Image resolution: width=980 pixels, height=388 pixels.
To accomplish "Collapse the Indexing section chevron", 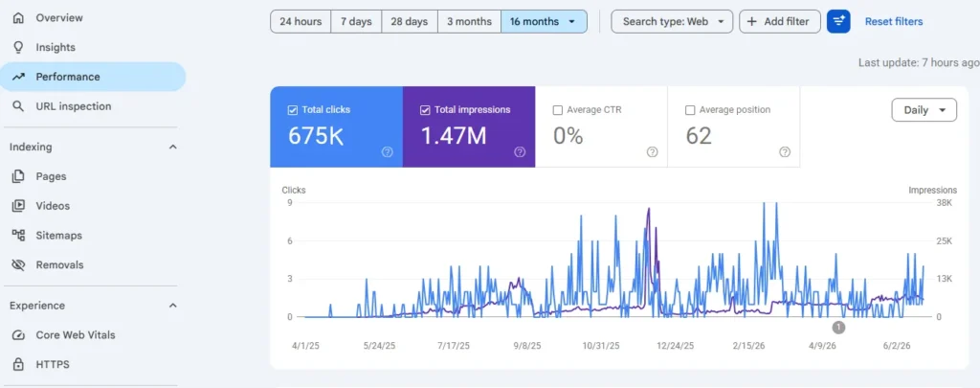I will click(173, 148).
